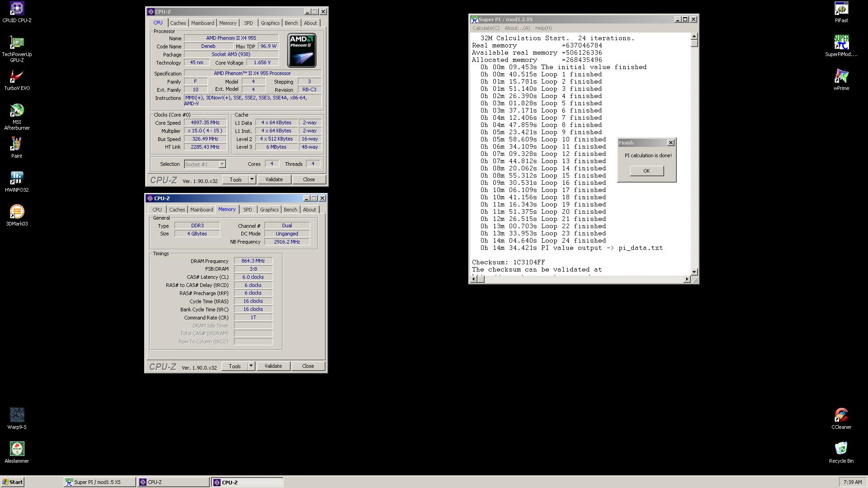Switch to Graphics tab in top CPU-Z

pyautogui.click(x=270, y=23)
